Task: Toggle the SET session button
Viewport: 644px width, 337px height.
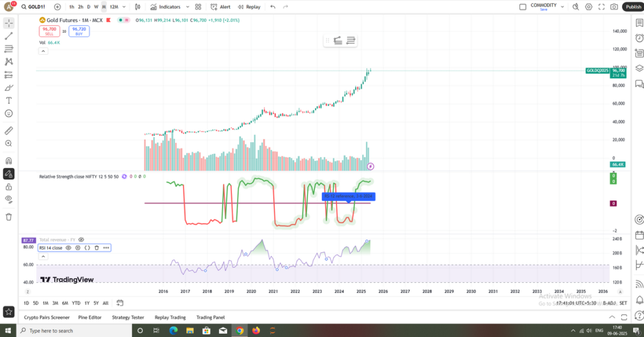Action: pyautogui.click(x=623, y=303)
